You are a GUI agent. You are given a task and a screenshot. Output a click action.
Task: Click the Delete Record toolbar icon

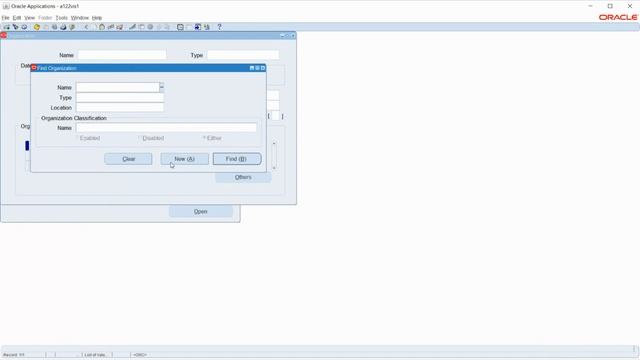coord(120,27)
